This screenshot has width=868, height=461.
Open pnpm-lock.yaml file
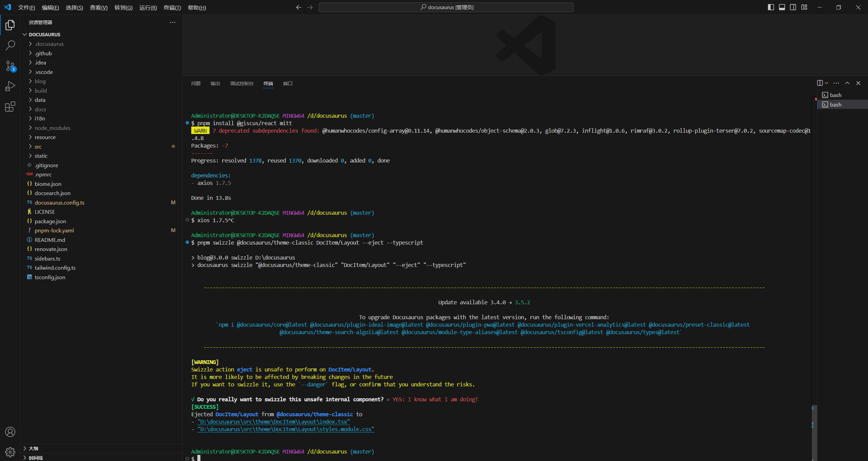pos(101,230)
